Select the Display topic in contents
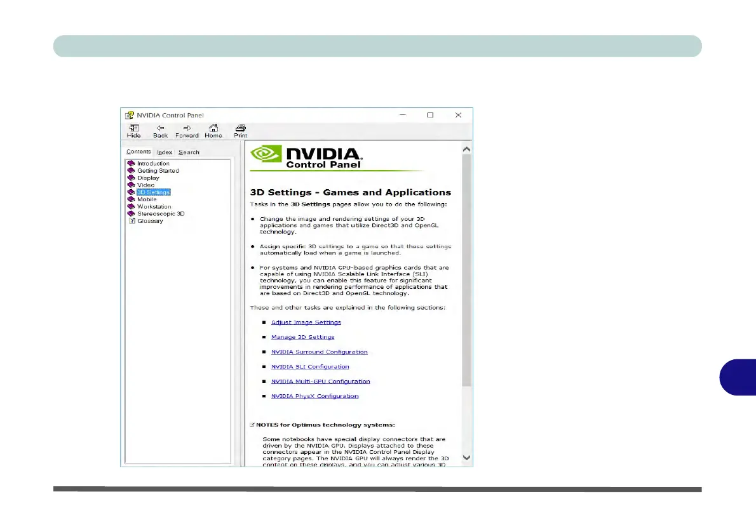 coord(148,178)
